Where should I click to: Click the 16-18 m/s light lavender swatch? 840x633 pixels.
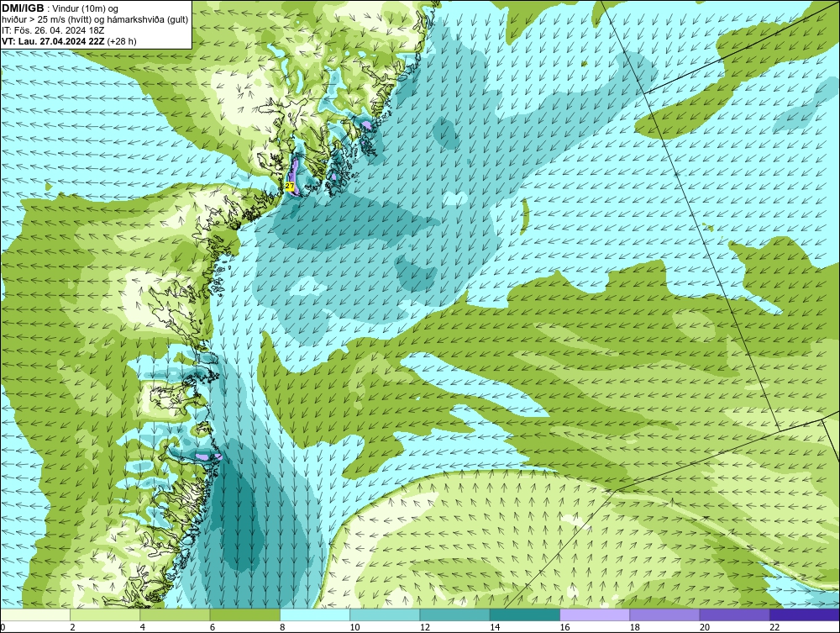click(x=595, y=615)
